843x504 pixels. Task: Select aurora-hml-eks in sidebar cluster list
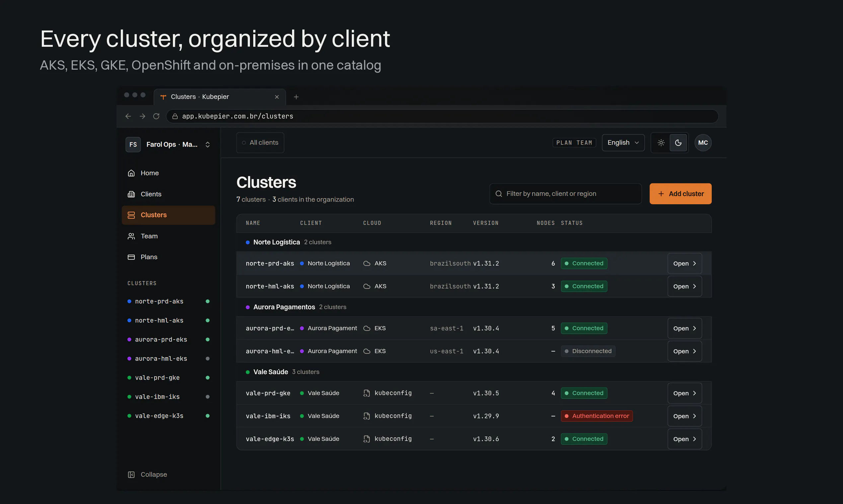click(168, 359)
